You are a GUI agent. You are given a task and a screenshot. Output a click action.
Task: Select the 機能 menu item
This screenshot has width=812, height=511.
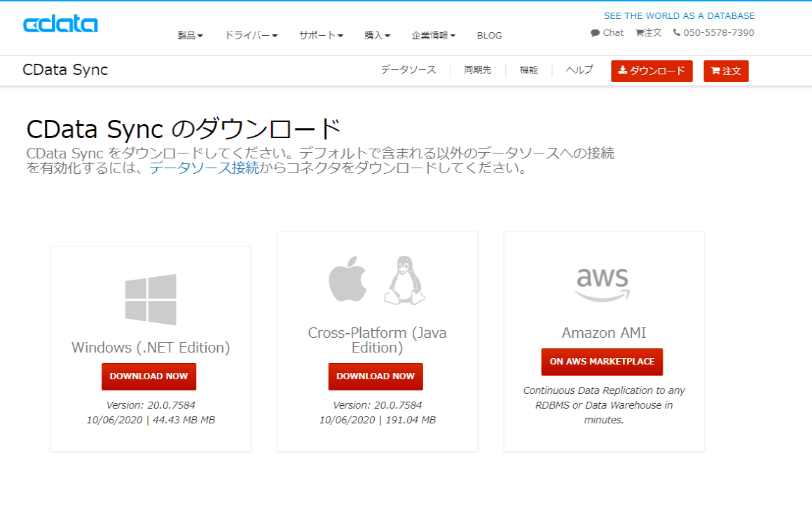coord(529,70)
